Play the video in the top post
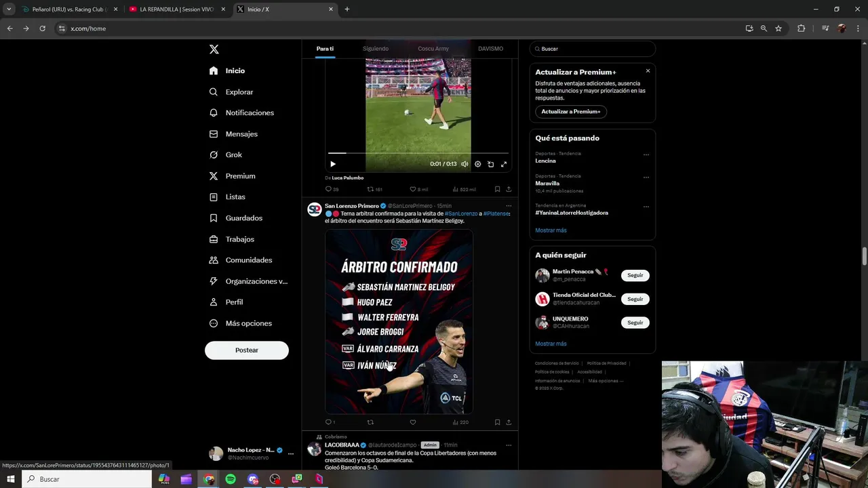The height and width of the screenshot is (488, 868). [333, 164]
